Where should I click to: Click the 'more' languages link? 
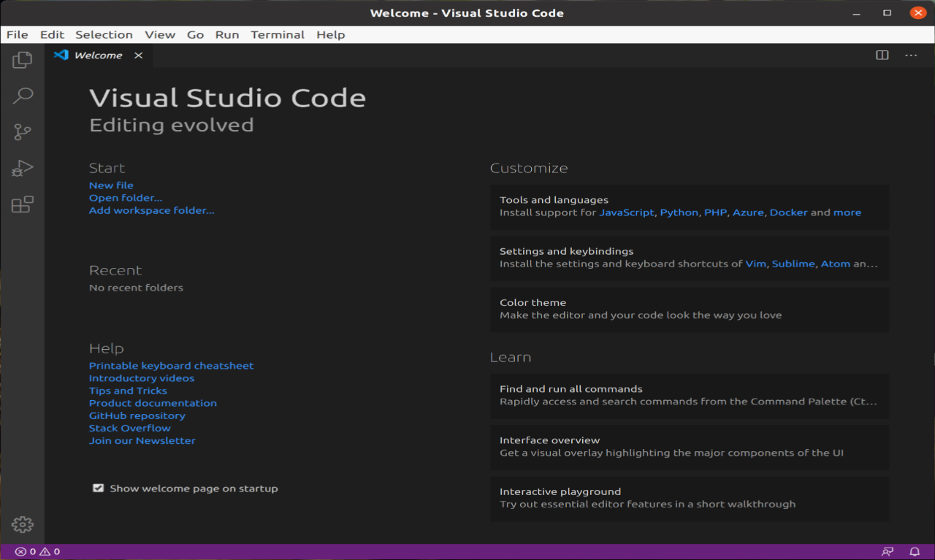pos(847,212)
